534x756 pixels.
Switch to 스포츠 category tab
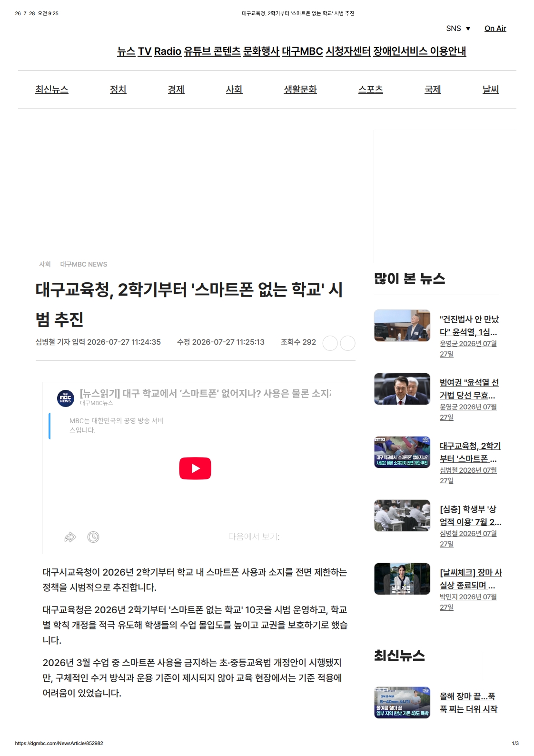(x=371, y=90)
